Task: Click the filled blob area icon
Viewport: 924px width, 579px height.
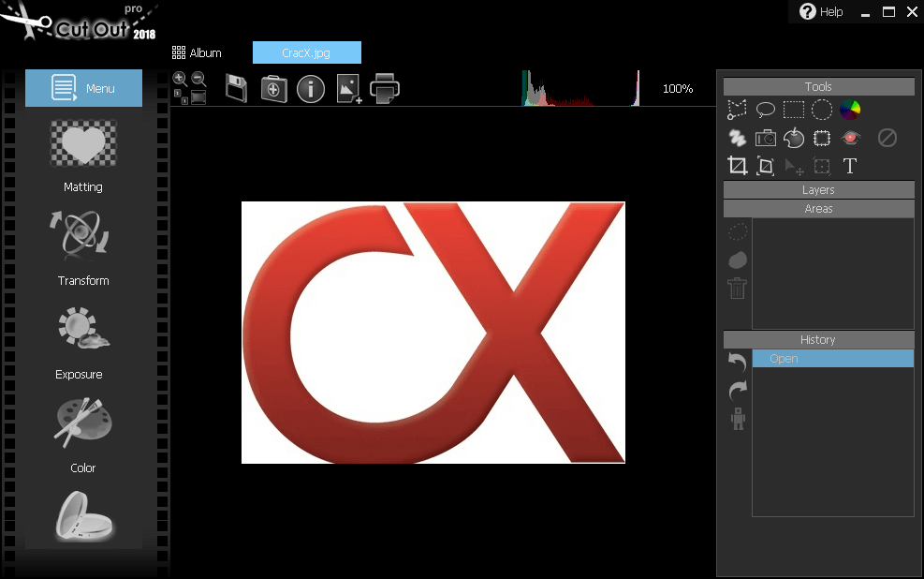Action: 738,260
